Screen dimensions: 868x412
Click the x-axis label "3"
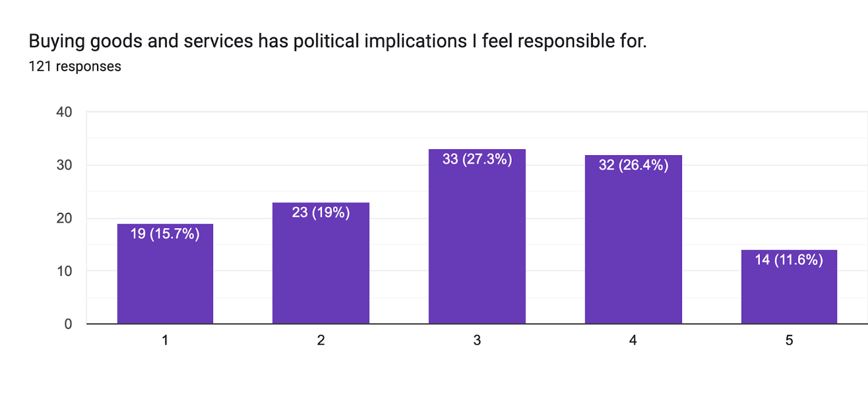pyautogui.click(x=477, y=340)
